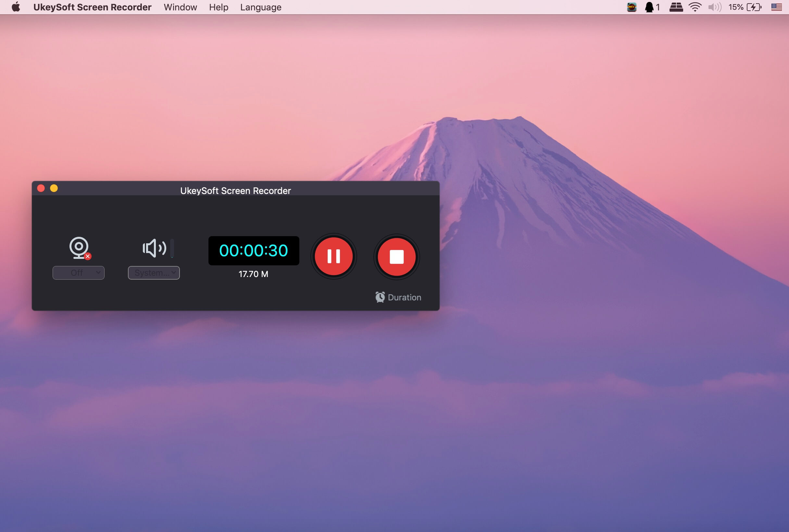This screenshot has height=532, width=789.
Task: Click the stop button to end recording
Action: coord(396,257)
